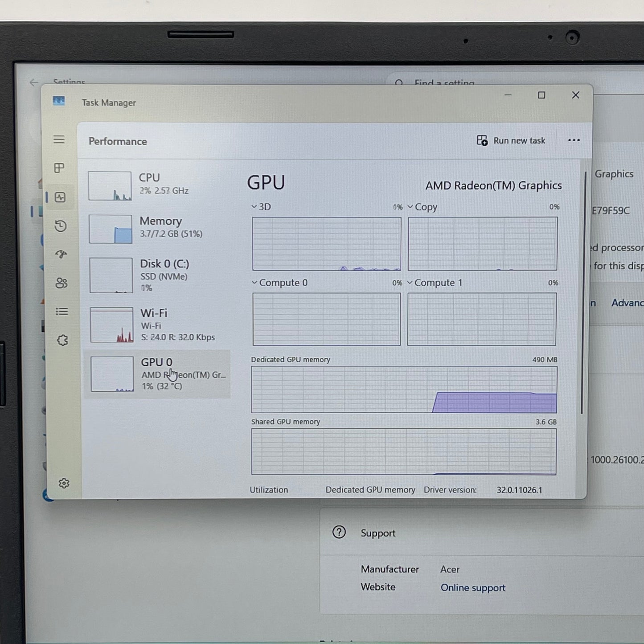Open the Details list icon
644x644 pixels.
pyautogui.click(x=62, y=312)
